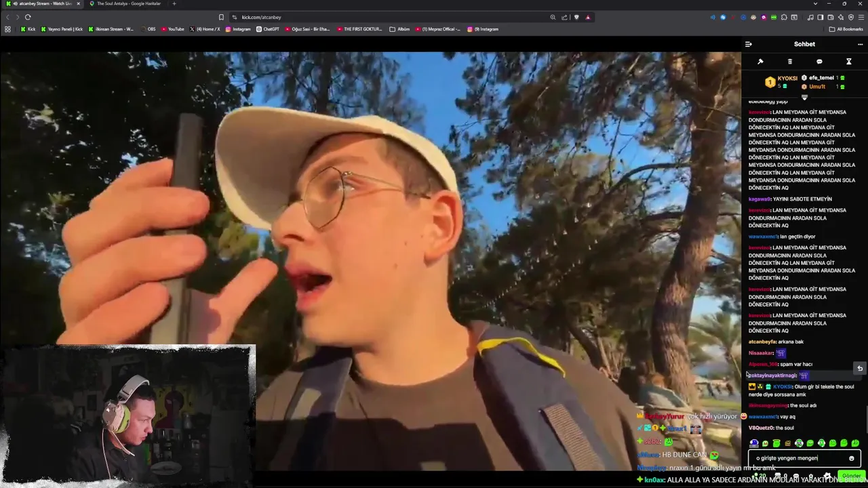Viewport: 868px width, 488px height.
Task: Open the tab search dropdown arrow
Action: coord(815,3)
